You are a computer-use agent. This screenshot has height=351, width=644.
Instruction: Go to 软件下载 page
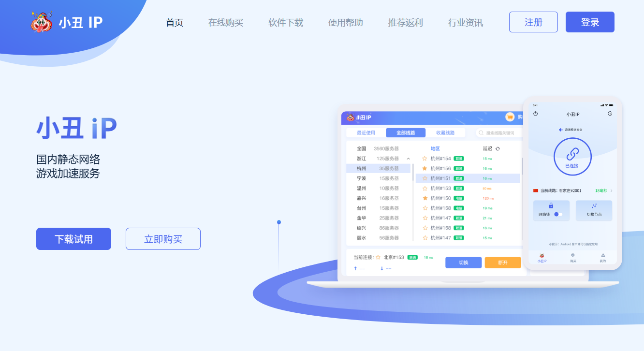286,23
